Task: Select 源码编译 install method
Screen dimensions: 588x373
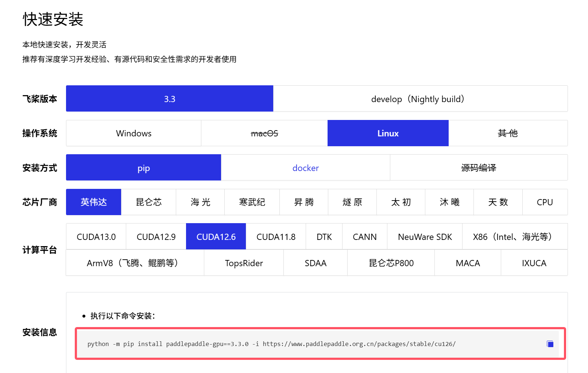Action: 479,167
